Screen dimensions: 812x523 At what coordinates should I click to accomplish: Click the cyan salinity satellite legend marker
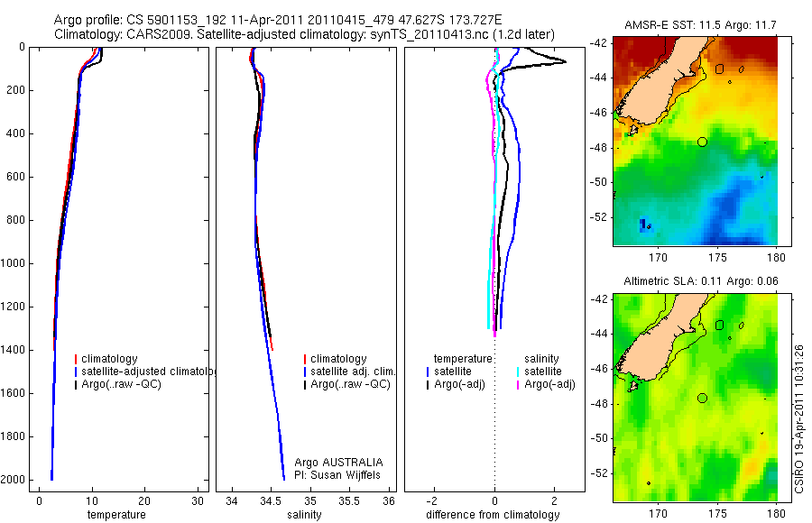coord(518,372)
